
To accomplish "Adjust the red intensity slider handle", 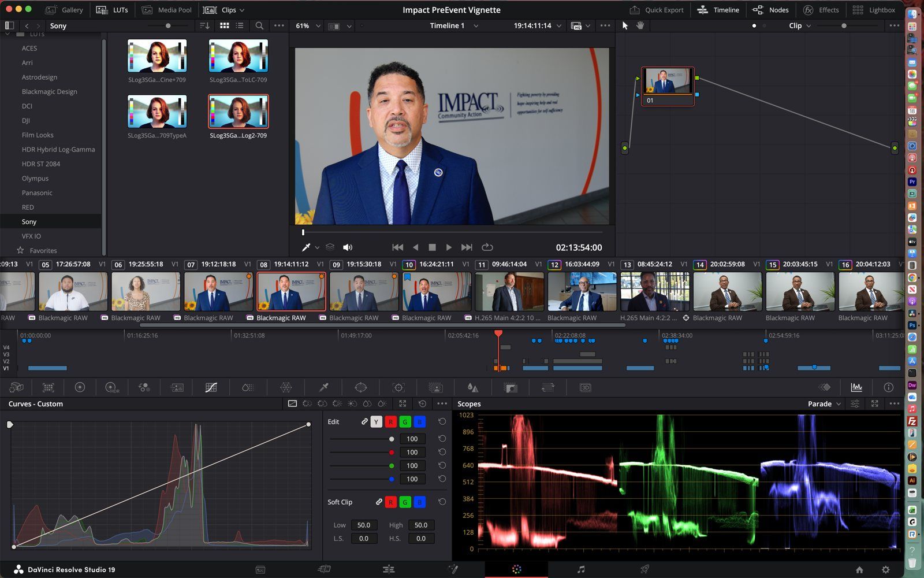I will (392, 452).
